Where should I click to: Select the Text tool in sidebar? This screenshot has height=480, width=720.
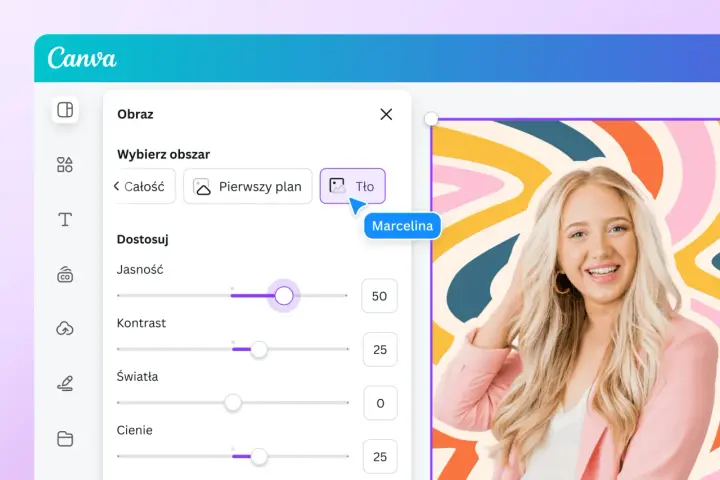pyautogui.click(x=65, y=219)
